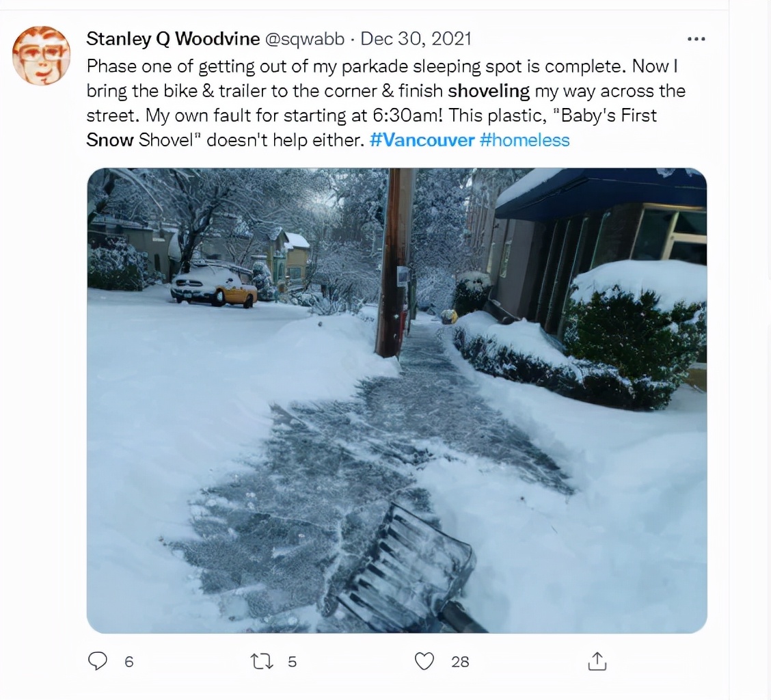Click the retweet arrows icon

(x=262, y=661)
